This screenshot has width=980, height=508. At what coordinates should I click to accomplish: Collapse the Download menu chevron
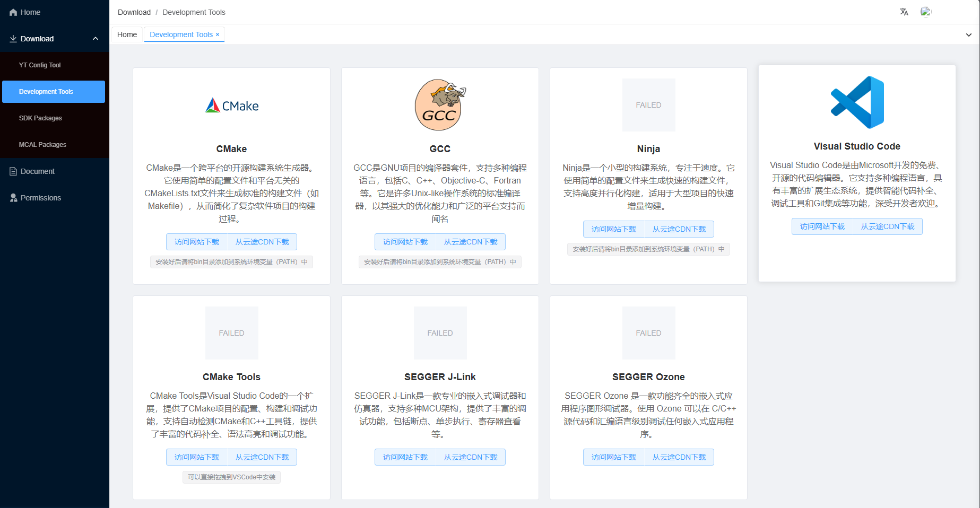(x=96, y=39)
